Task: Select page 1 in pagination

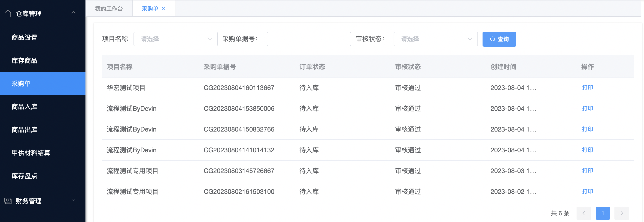Action: click(602, 213)
